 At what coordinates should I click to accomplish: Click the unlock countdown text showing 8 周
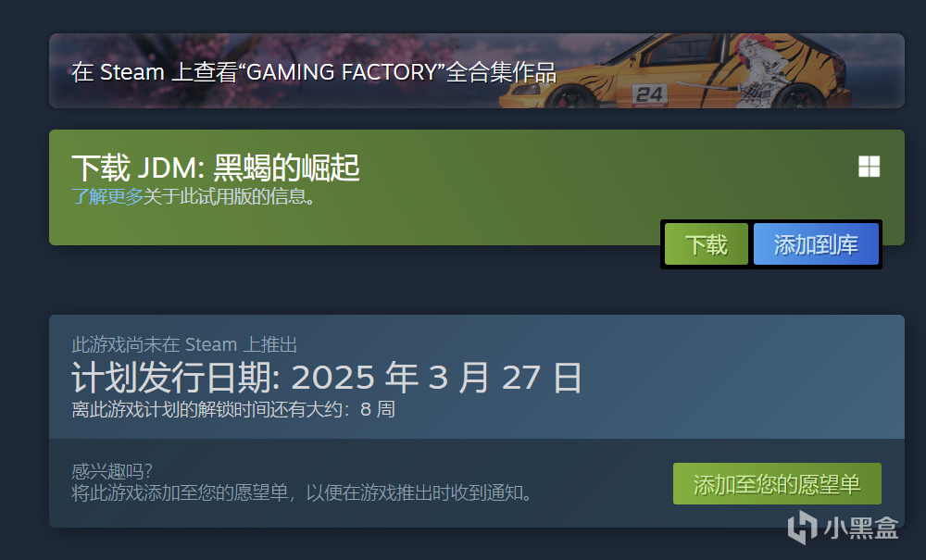(233, 409)
